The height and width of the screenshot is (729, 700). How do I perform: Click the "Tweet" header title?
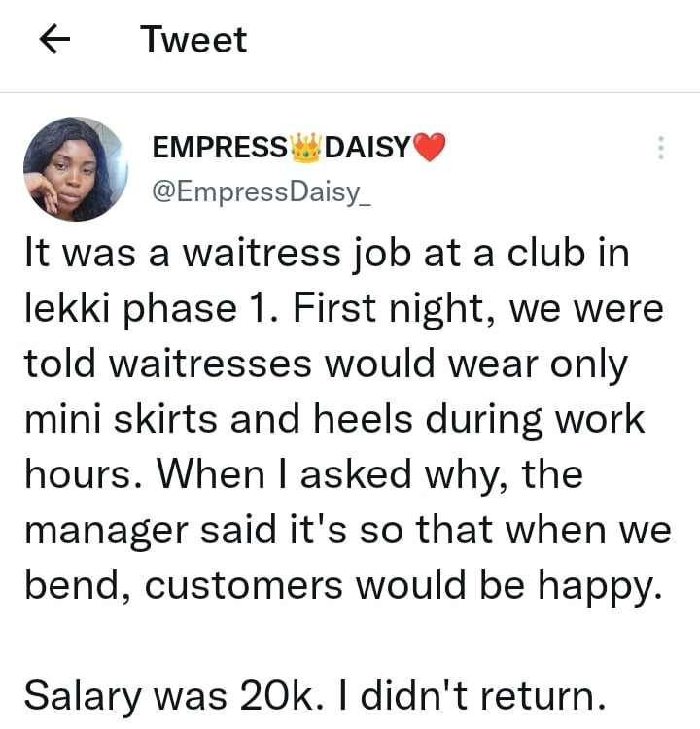coord(193,40)
